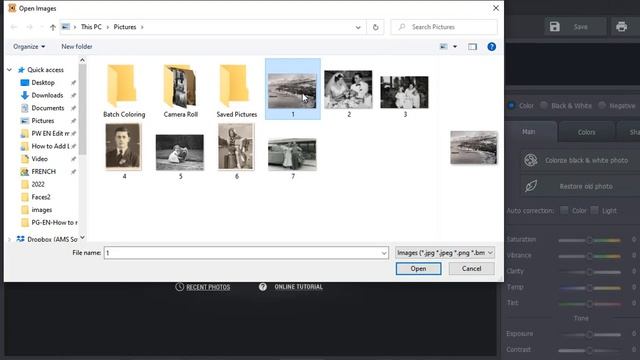Open the file type filter dropdown

[445, 253]
